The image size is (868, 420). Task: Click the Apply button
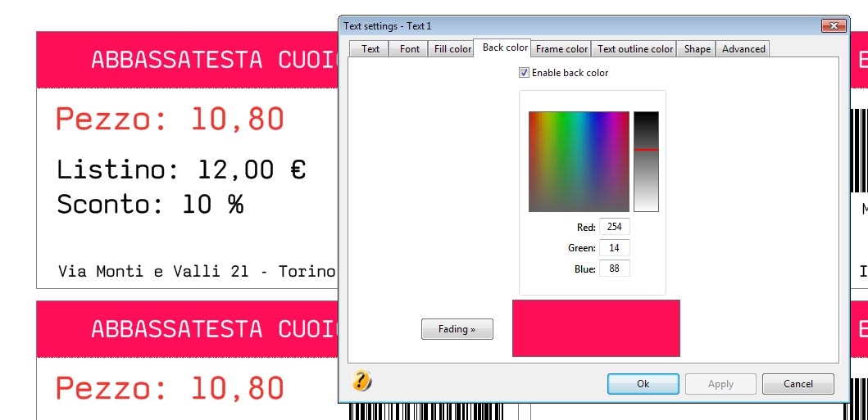coord(720,383)
